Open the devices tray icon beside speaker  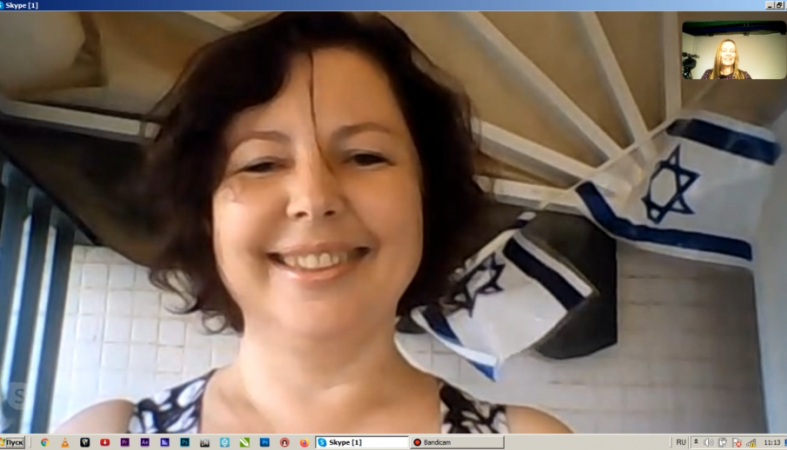(723, 442)
